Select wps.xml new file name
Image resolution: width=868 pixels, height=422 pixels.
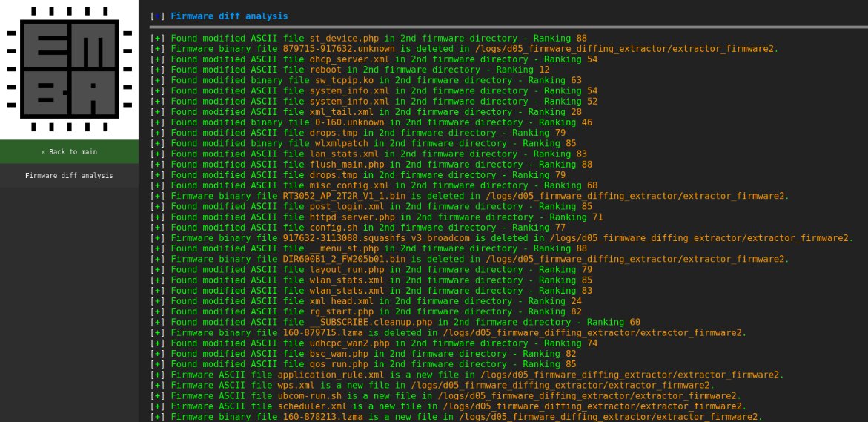(296, 386)
